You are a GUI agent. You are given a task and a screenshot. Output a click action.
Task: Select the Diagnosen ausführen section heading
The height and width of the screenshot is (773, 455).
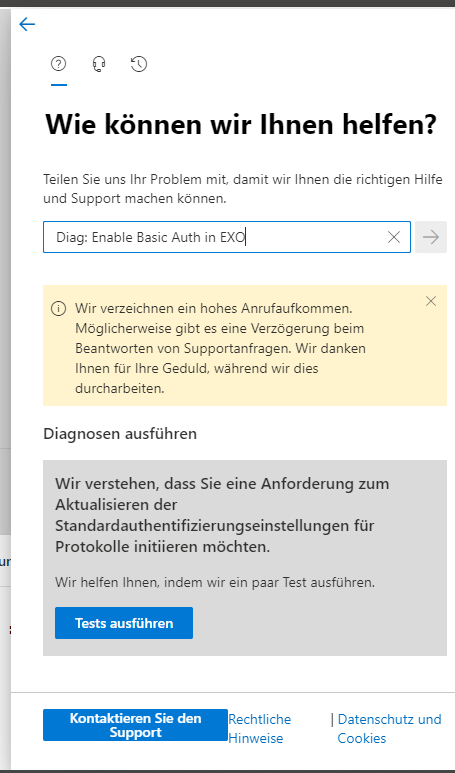click(120, 434)
